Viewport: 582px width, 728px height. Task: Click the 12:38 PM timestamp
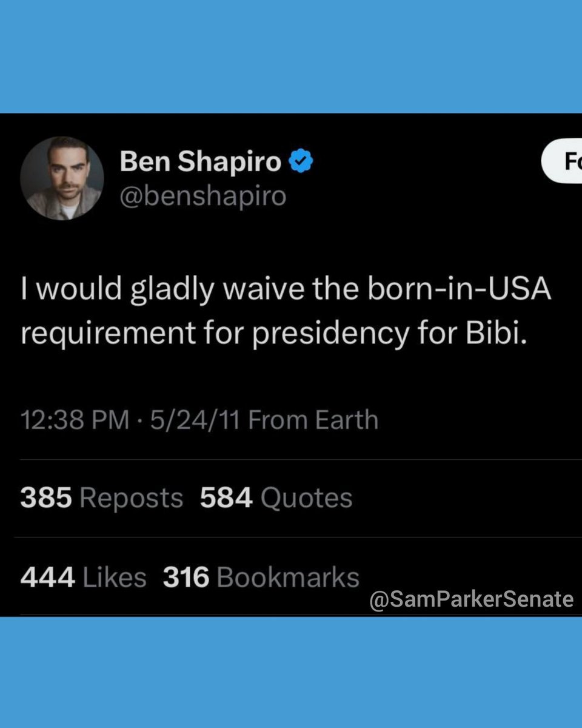click(75, 420)
